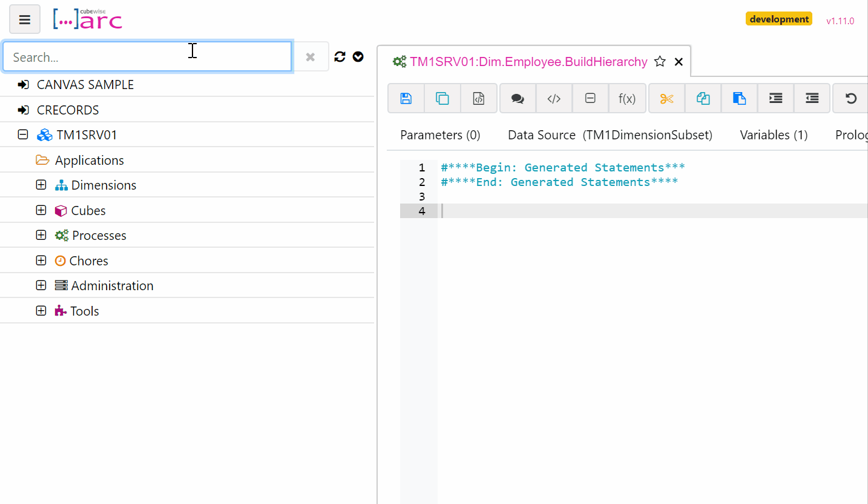Screen dimensions: 868x504
Task: Comment the current line with speech bubble icon
Action: [x=518, y=98]
